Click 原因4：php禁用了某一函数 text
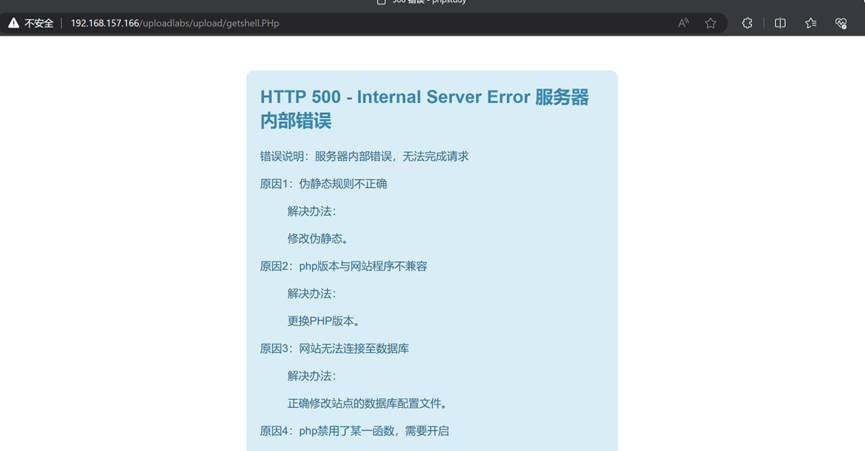Viewport: 865px width, 451px height. pos(355,431)
